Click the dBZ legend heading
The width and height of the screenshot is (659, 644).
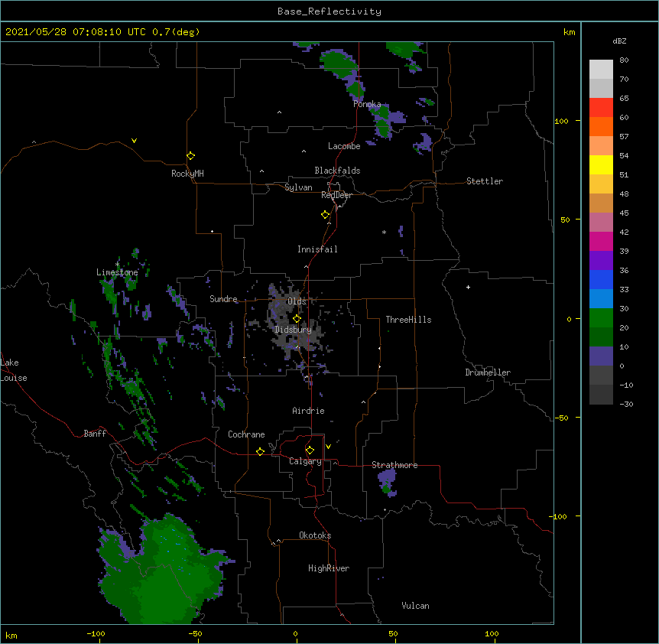619,41
